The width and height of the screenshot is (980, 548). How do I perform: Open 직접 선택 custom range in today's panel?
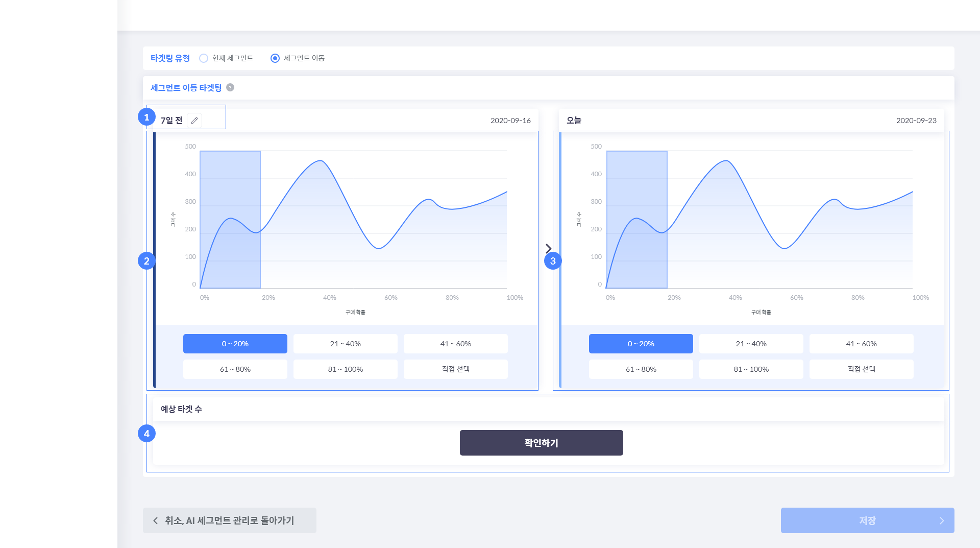[x=861, y=369]
